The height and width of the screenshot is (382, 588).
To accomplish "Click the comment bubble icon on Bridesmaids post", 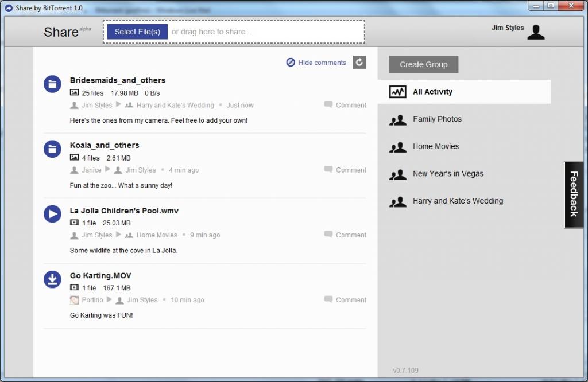I will point(328,104).
